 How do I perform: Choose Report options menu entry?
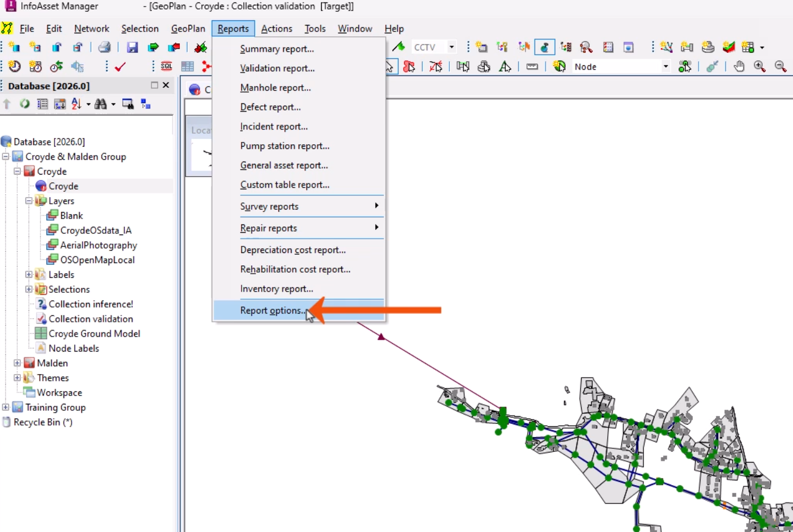pos(273,311)
